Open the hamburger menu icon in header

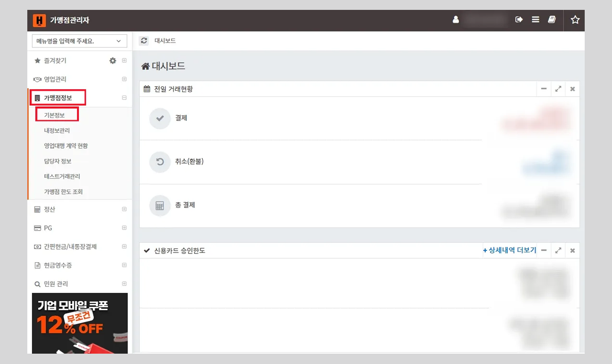[535, 20]
